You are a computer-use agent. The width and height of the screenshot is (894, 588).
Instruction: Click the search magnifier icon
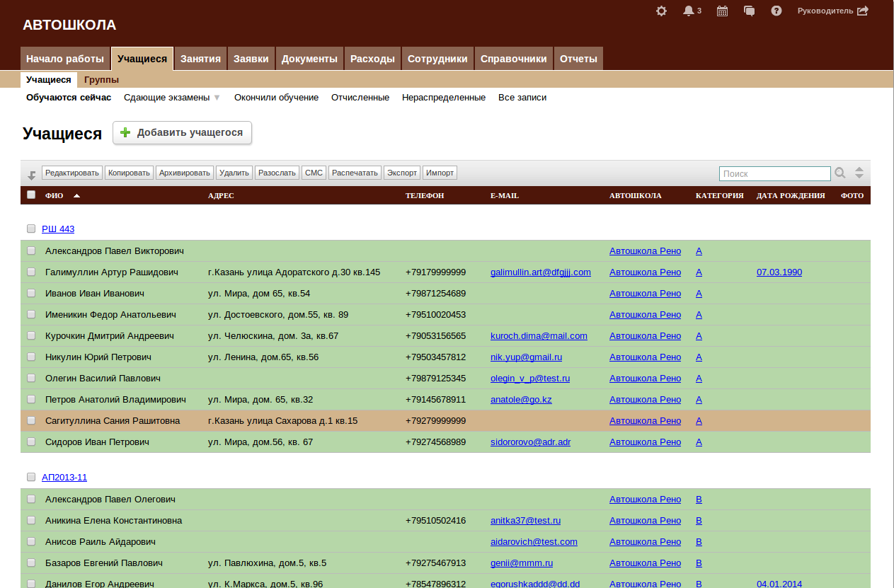840,173
